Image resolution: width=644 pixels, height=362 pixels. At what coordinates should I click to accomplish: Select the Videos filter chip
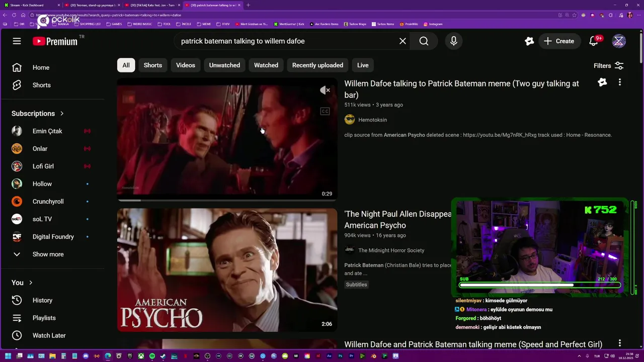coord(186,65)
